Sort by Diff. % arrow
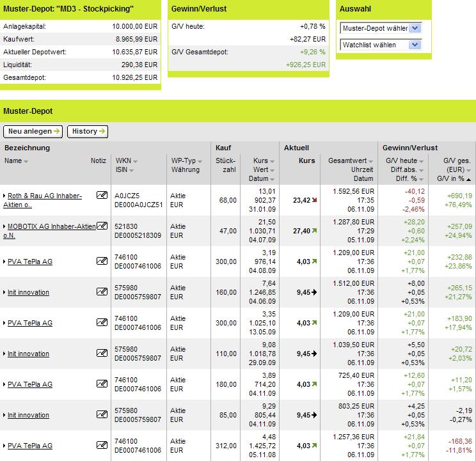This screenshot has height=461, width=476. pos(421,180)
